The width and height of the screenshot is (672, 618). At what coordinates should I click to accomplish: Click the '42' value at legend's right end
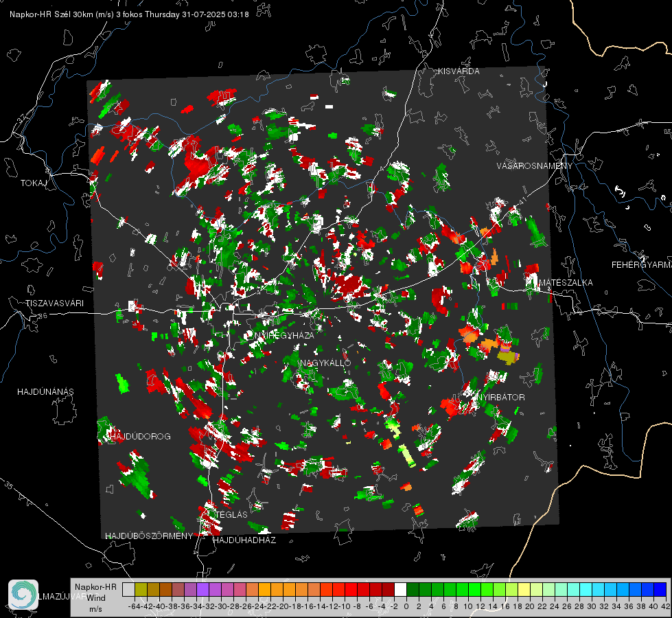(x=665, y=606)
